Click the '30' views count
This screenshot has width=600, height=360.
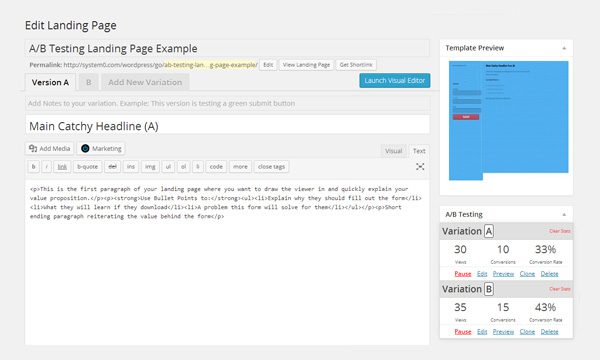pyautogui.click(x=460, y=249)
